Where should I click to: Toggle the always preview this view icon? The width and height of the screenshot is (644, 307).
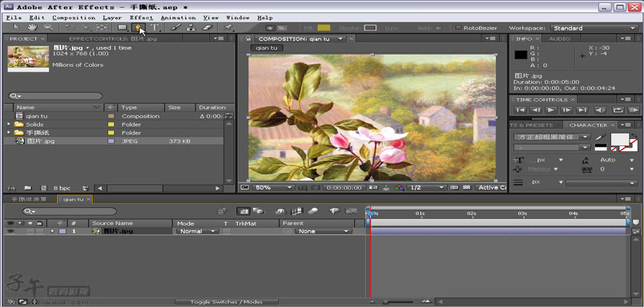[x=243, y=188]
